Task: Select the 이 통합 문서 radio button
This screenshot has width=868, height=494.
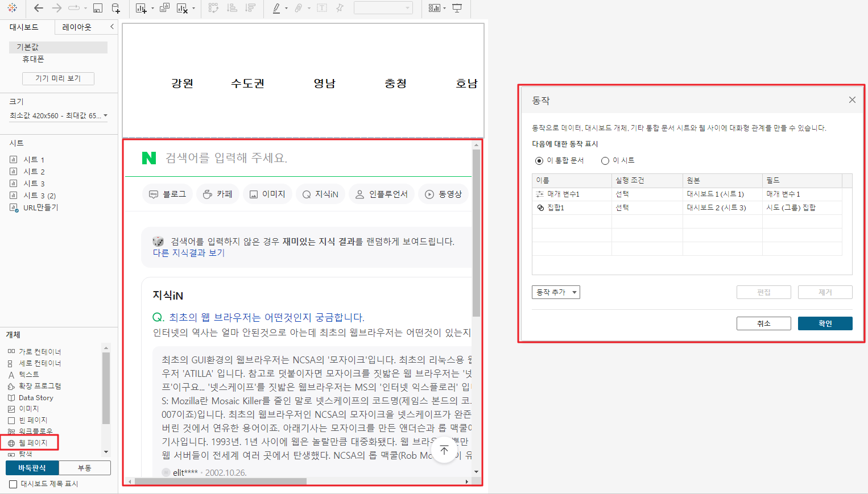Action: pos(539,161)
